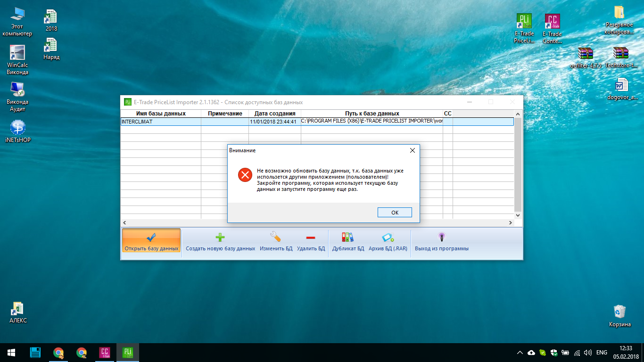Open clock showing 12:33 05.02.2018
The image size is (644, 362).
pyautogui.click(x=626, y=352)
